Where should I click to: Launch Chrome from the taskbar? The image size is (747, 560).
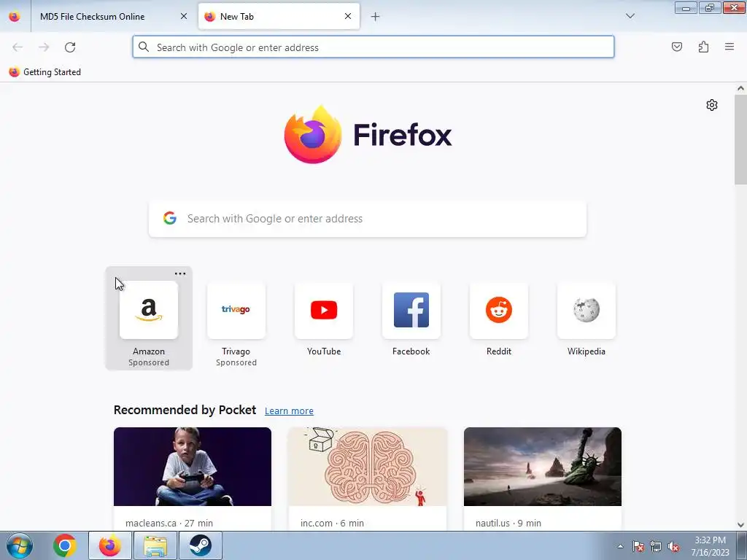(x=65, y=545)
